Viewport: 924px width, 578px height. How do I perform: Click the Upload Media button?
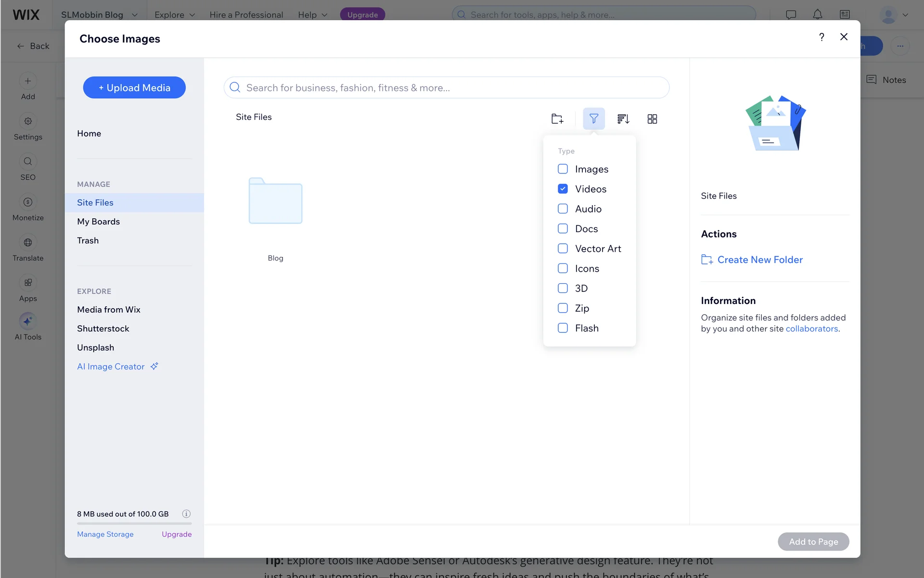(x=134, y=88)
